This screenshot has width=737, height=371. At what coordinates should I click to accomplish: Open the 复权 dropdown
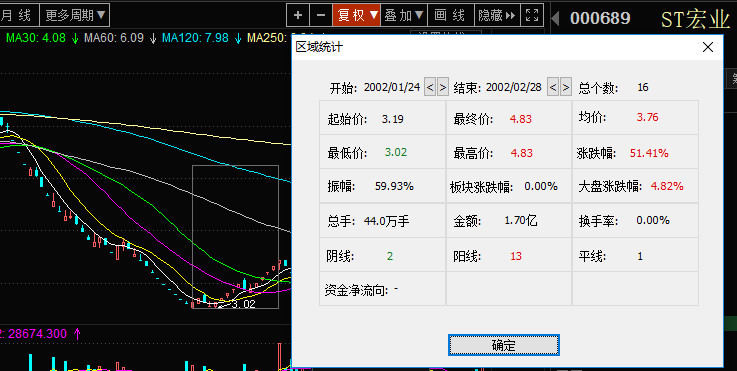[x=357, y=16]
